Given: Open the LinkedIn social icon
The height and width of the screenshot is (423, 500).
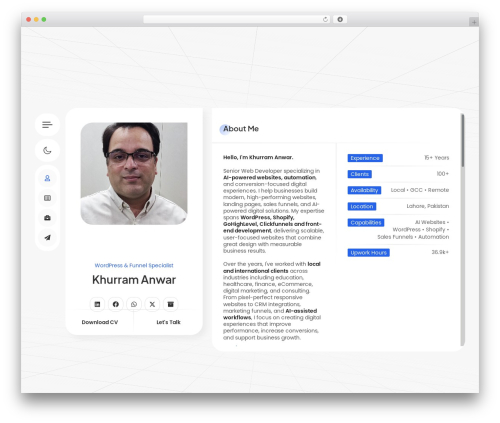Looking at the screenshot, I should click(x=97, y=304).
